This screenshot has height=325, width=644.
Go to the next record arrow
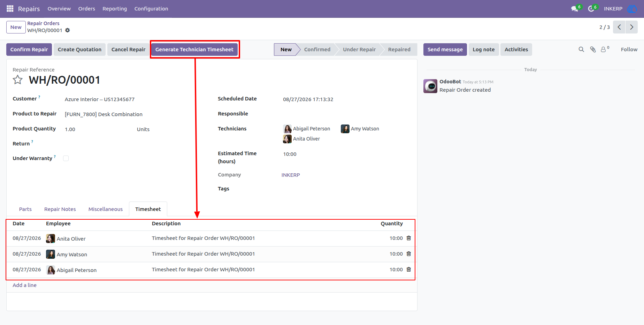631,27
